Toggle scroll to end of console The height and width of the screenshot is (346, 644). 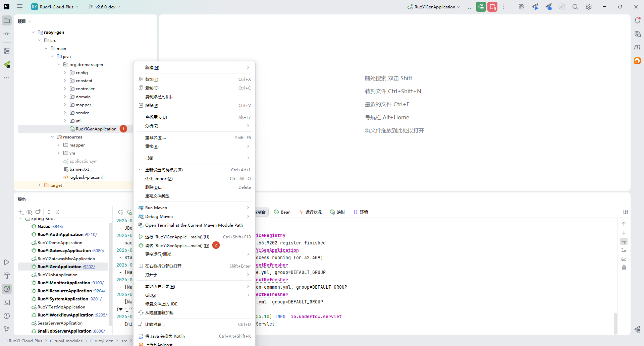tap(624, 250)
